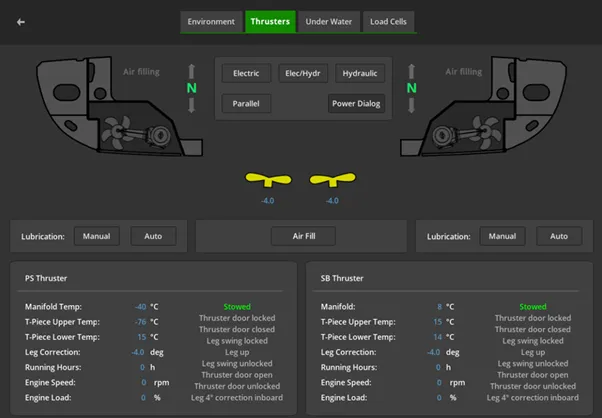Click SB 'Thruster door open' status
The height and width of the screenshot is (418, 602).
click(533, 375)
